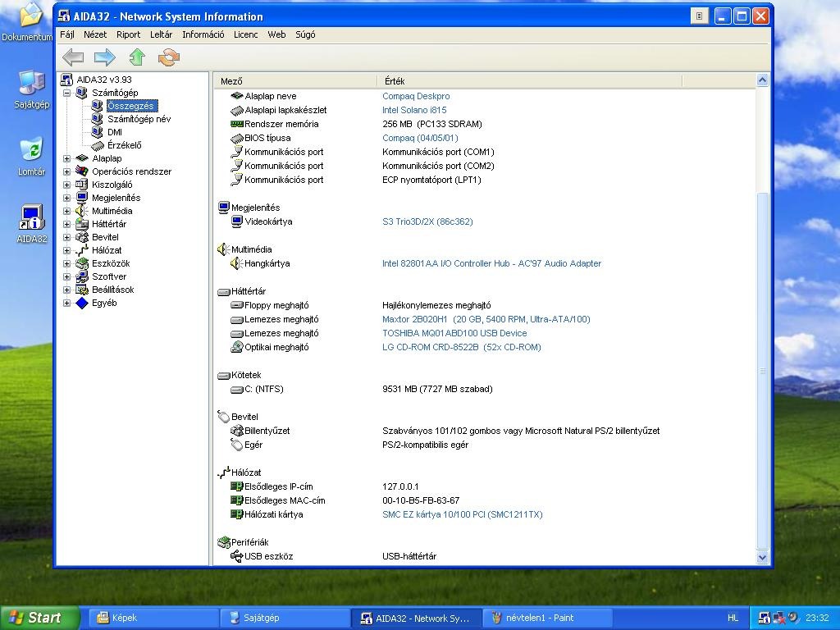Image resolution: width=840 pixels, height=630 pixels.
Task: Click the Operációs rendszer Windows flag icon
Action: point(81,171)
